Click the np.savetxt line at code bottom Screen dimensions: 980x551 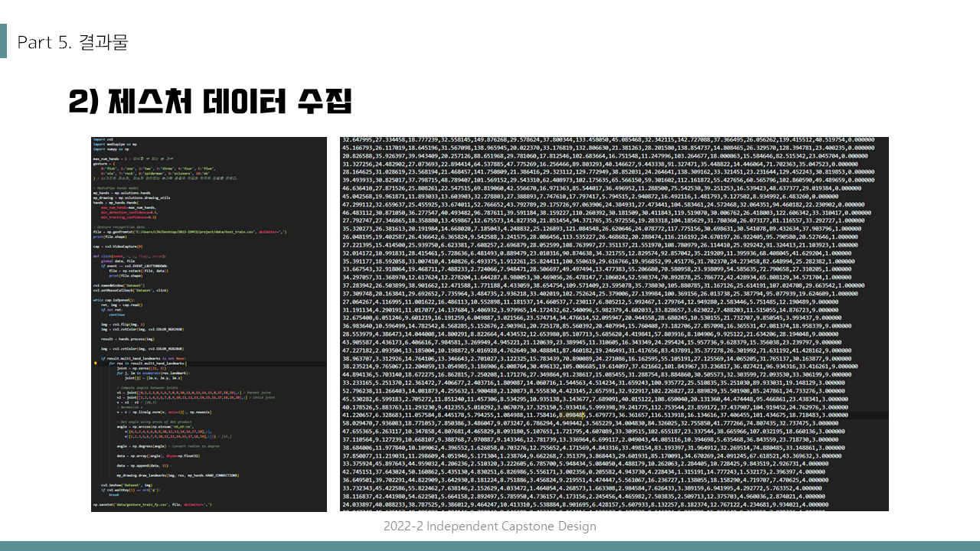pyautogui.click(x=153, y=504)
